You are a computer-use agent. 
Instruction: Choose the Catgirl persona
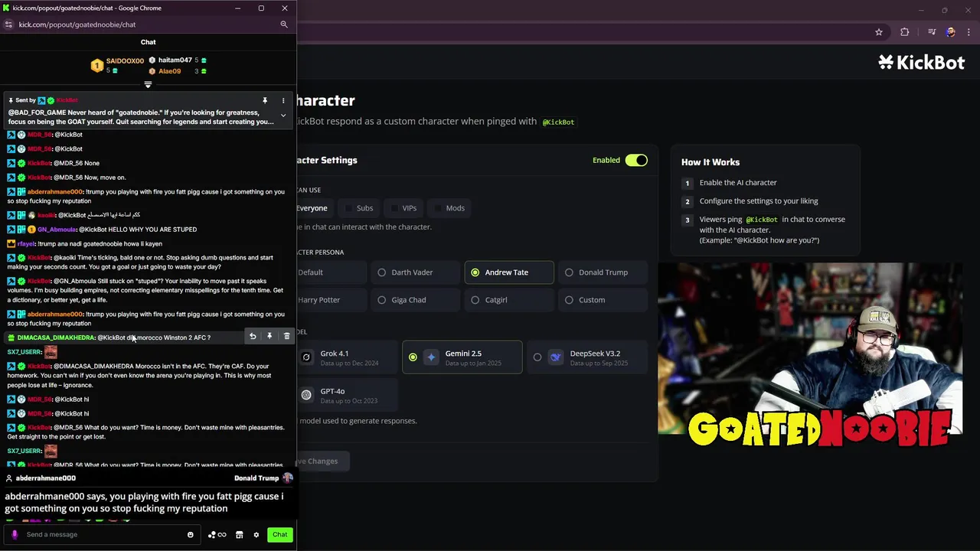[x=509, y=300]
